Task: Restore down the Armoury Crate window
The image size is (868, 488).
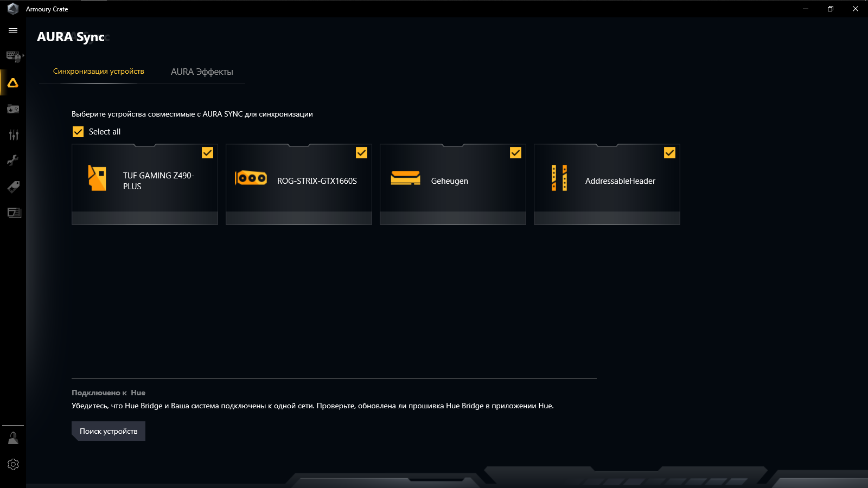Action: click(x=831, y=9)
